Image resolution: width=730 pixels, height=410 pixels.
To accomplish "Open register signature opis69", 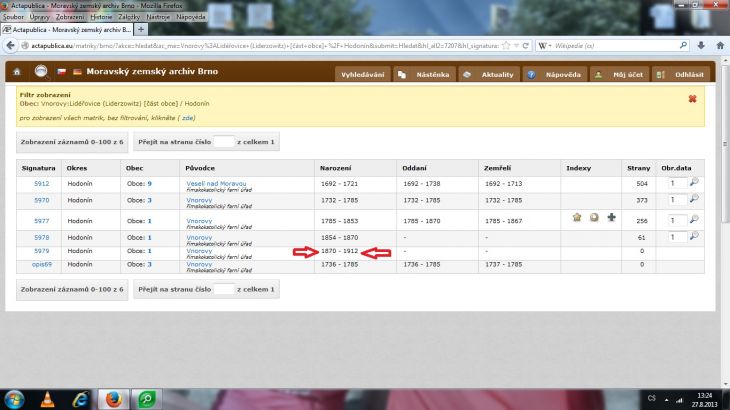I will click(x=42, y=264).
